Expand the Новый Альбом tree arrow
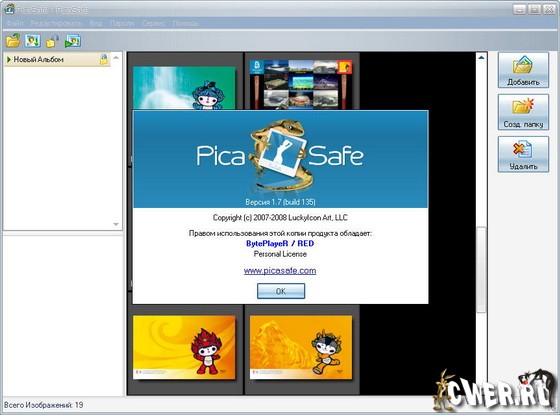This screenshot has width=560, height=415. pyautogui.click(x=9, y=59)
